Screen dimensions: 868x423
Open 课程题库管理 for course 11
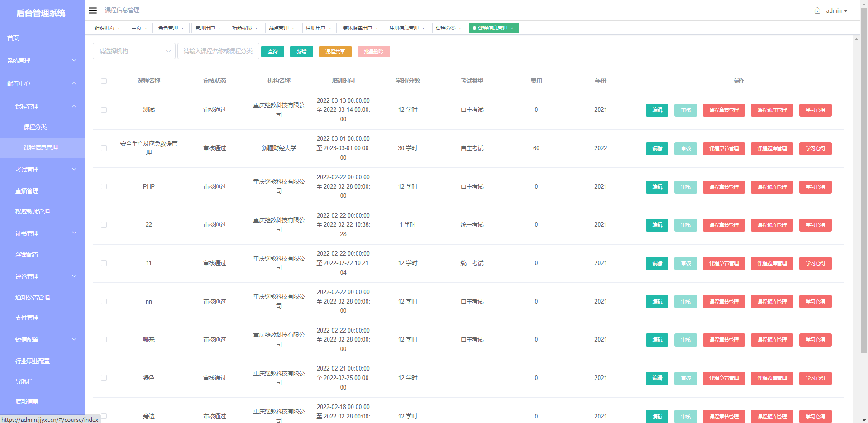[772, 263]
